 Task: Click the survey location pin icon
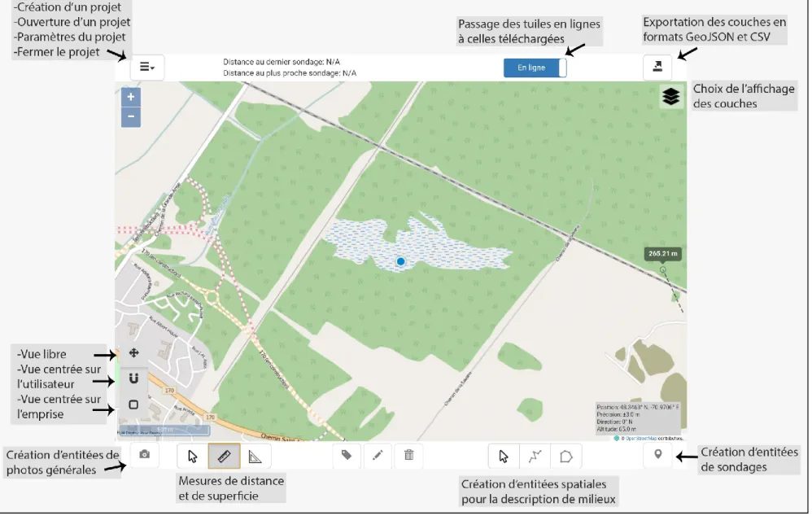click(659, 456)
